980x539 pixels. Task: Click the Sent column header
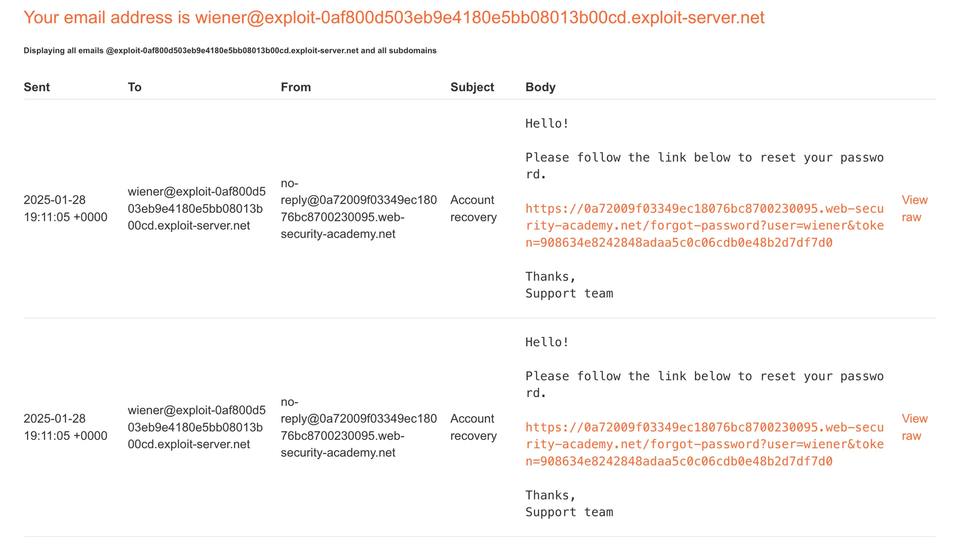[x=37, y=87]
